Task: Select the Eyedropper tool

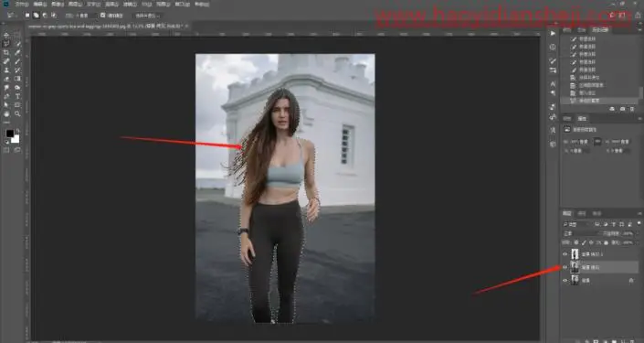Action: pyautogui.click(x=17, y=53)
